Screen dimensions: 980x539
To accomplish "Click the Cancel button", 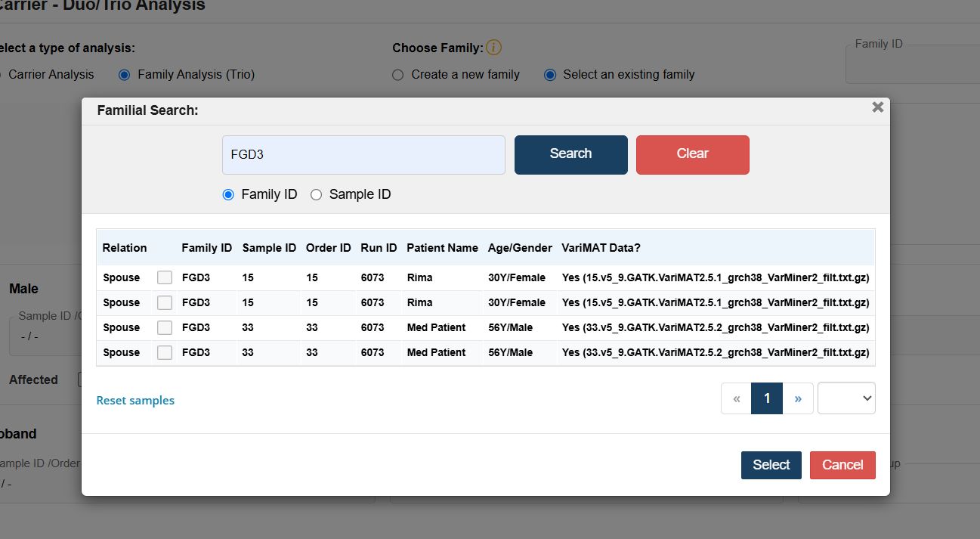I will (x=842, y=465).
